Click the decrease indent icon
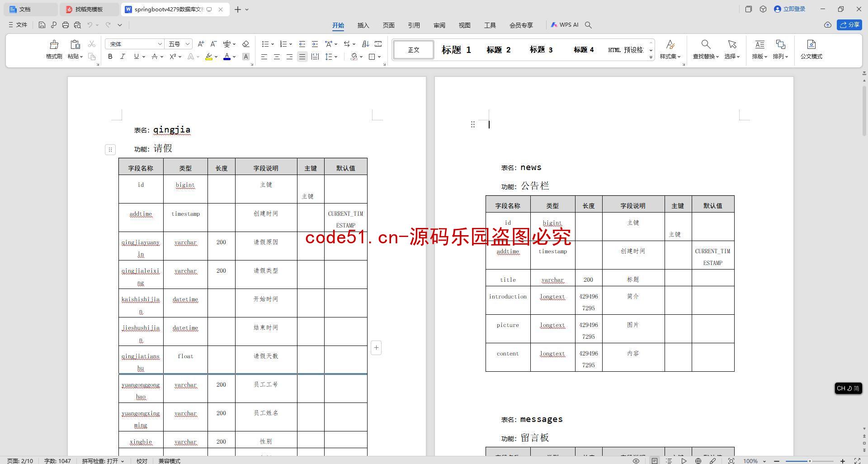This screenshot has width=868, height=464. [302, 44]
